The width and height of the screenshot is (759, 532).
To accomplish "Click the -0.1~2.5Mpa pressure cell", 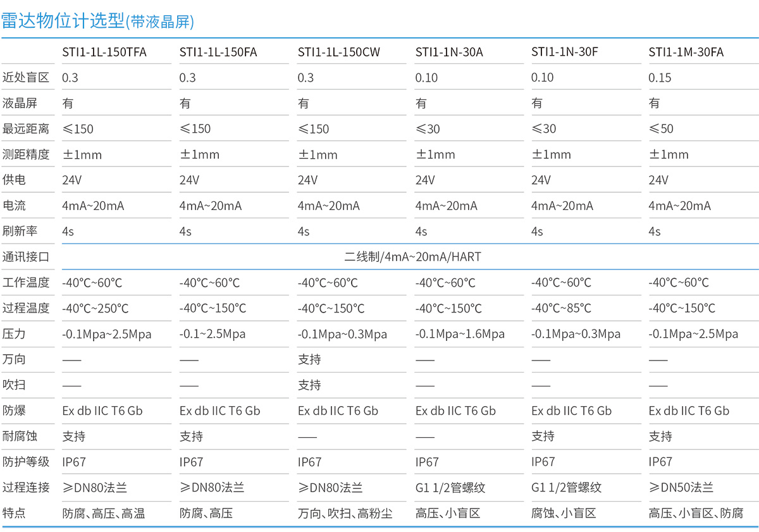I will (x=213, y=334).
